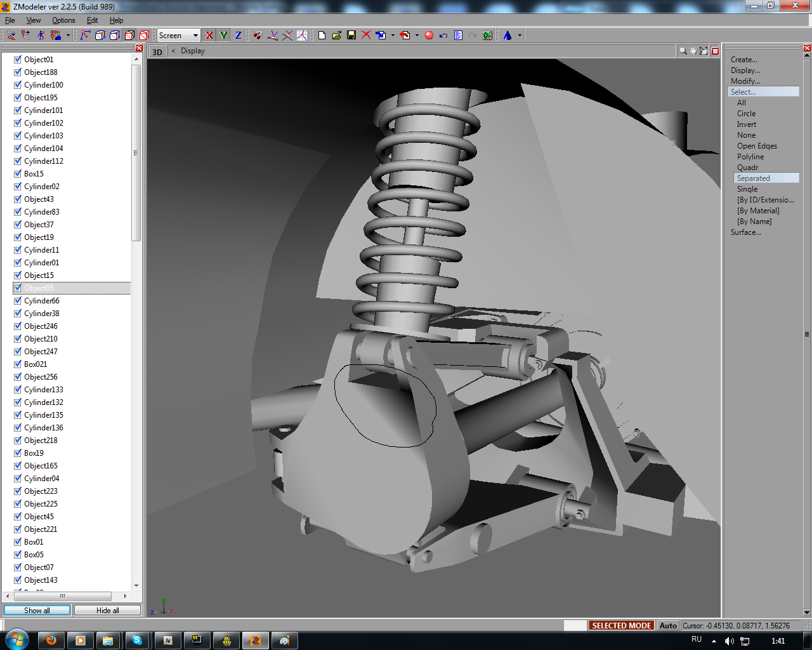Screen dimensions: 812x650
Task: Click the Show all button
Action: 37,610
